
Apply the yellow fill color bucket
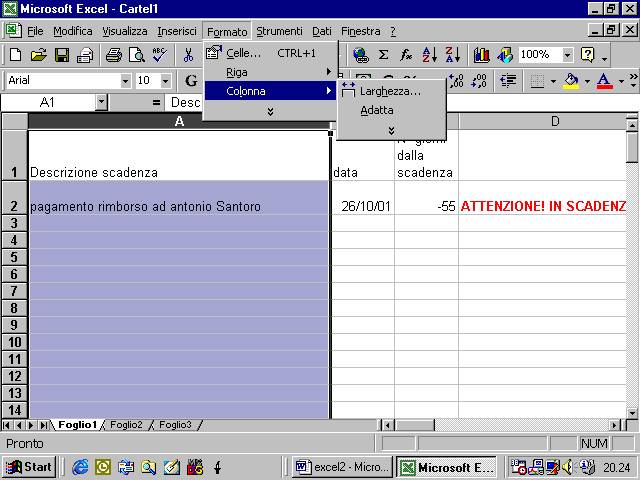click(x=571, y=81)
